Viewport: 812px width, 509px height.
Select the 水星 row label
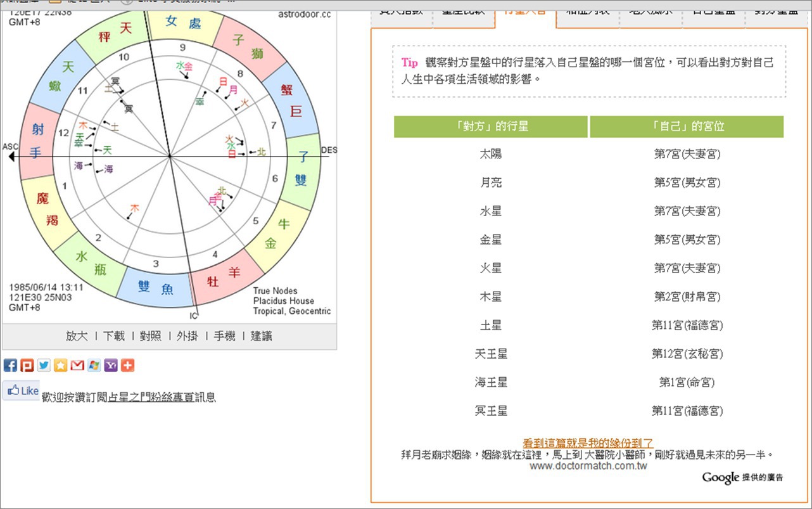(491, 211)
